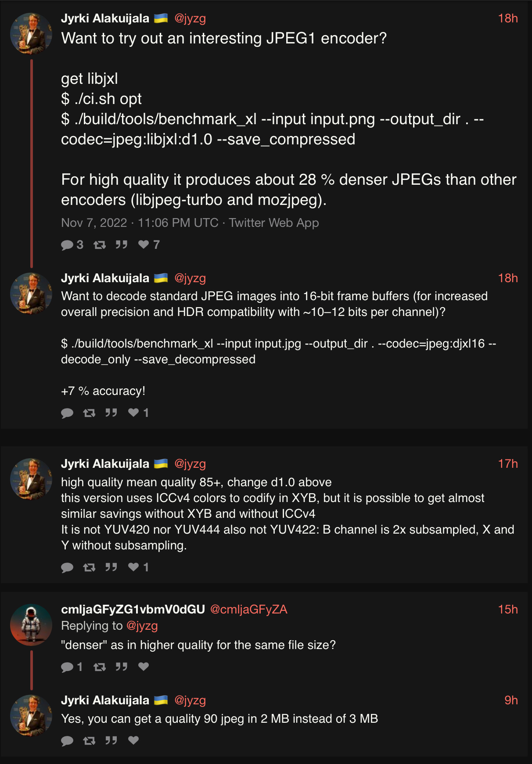Click the @jyzg link in "Replying to"

(x=142, y=625)
